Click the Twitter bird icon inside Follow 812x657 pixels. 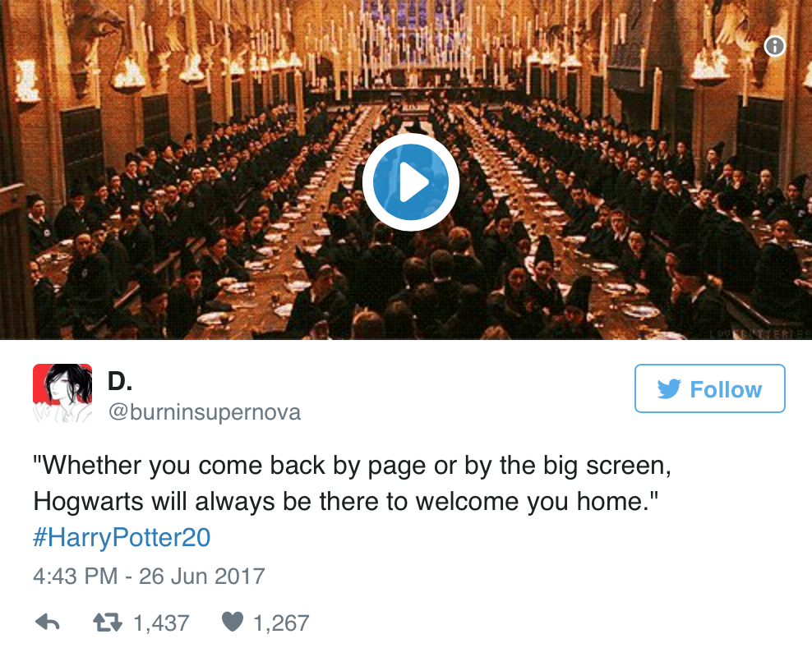point(669,389)
